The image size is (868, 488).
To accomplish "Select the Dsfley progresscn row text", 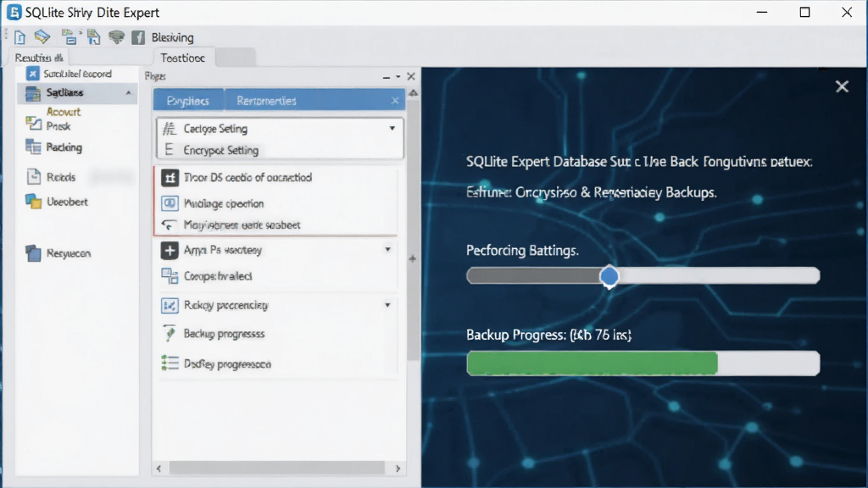I will pyautogui.click(x=227, y=364).
